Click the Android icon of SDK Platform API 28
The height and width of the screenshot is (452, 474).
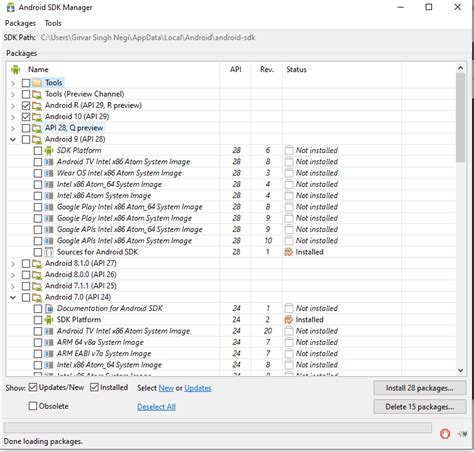click(49, 151)
